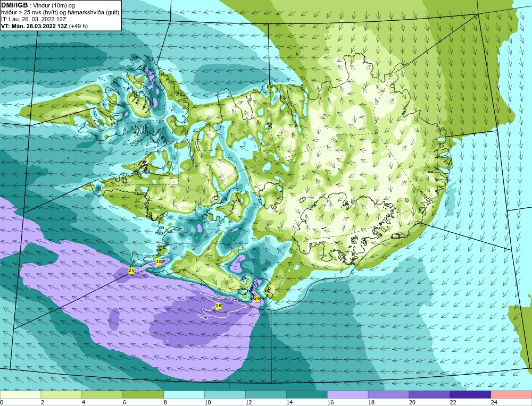
Task: Click the 'IT: Lau. 26. 03. 2022 12Z' line
Action: coord(34,19)
